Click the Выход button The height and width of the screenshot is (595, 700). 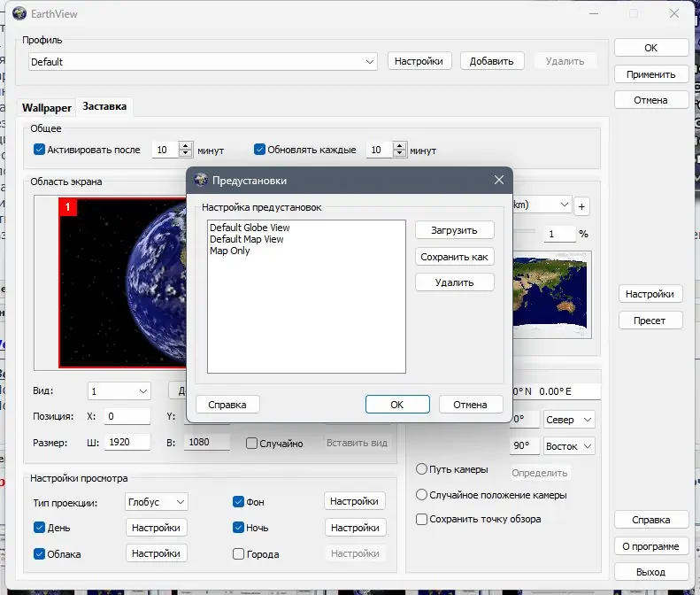pos(651,572)
